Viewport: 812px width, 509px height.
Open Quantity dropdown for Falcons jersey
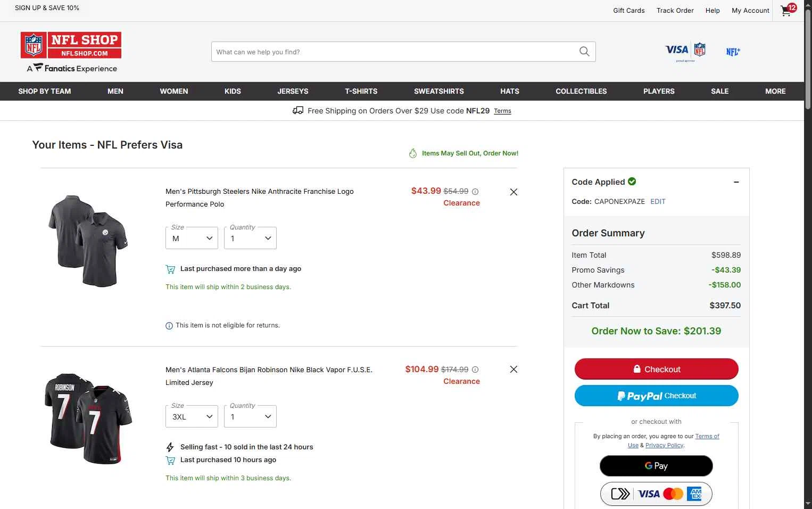tap(250, 416)
